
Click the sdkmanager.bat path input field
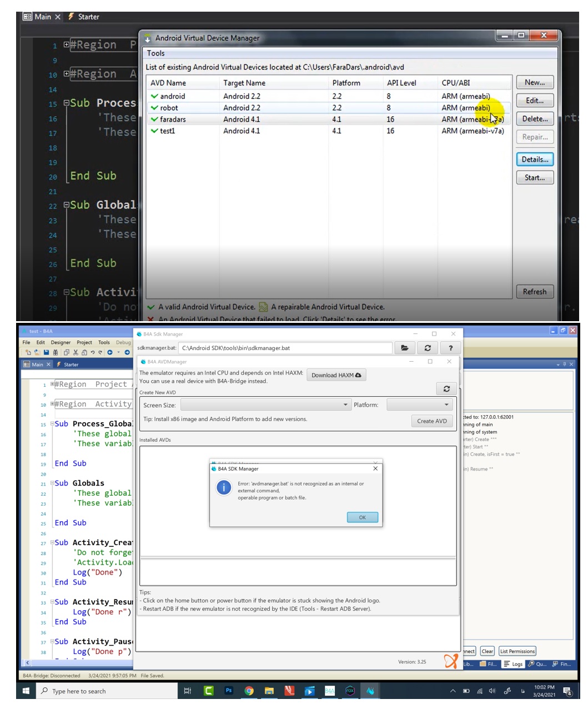285,348
